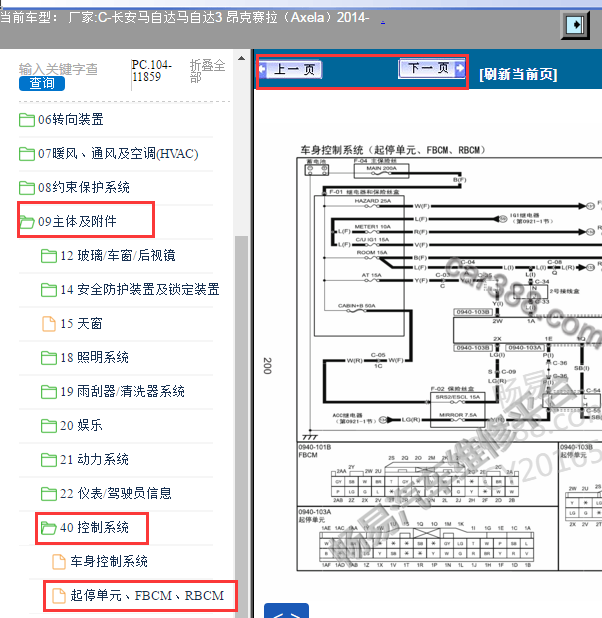Screen dimensions: 602x618
Task: Click folder icon beside 21 动力系统
Action: coord(49,460)
